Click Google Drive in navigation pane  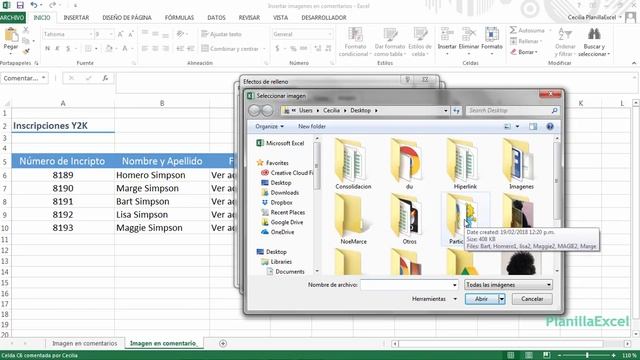[287, 222]
